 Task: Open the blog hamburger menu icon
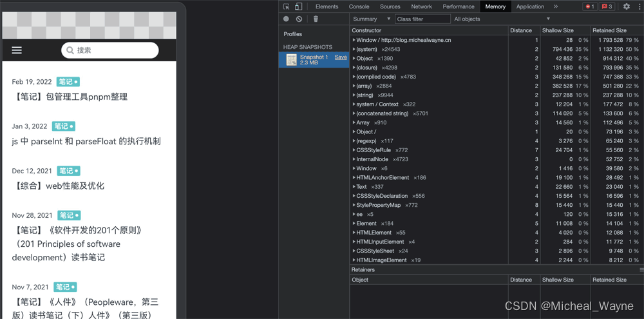click(17, 50)
